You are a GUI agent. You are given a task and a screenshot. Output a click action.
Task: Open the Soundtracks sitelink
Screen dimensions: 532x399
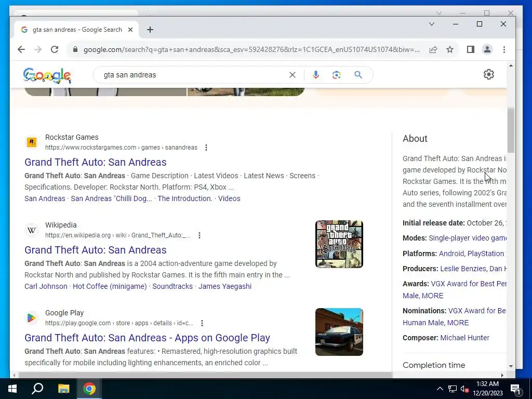click(x=172, y=286)
